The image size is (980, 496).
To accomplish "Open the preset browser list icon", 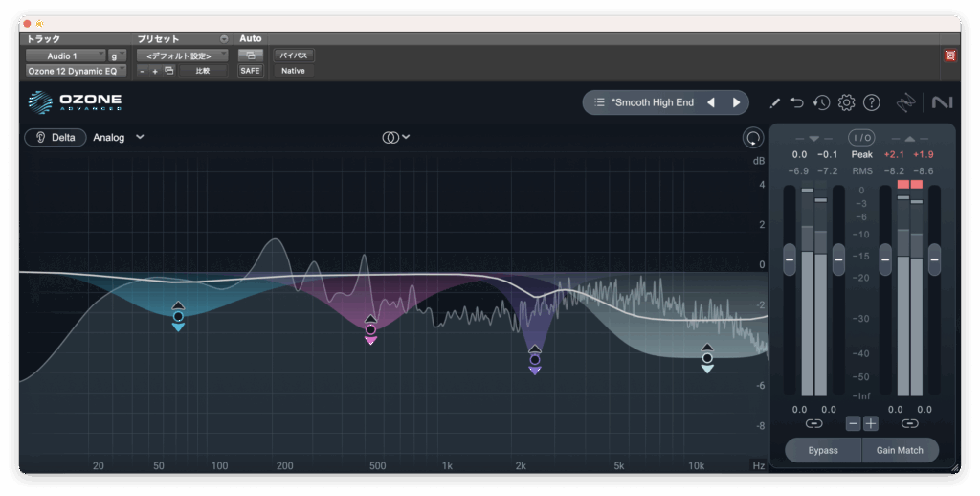I will 599,102.
